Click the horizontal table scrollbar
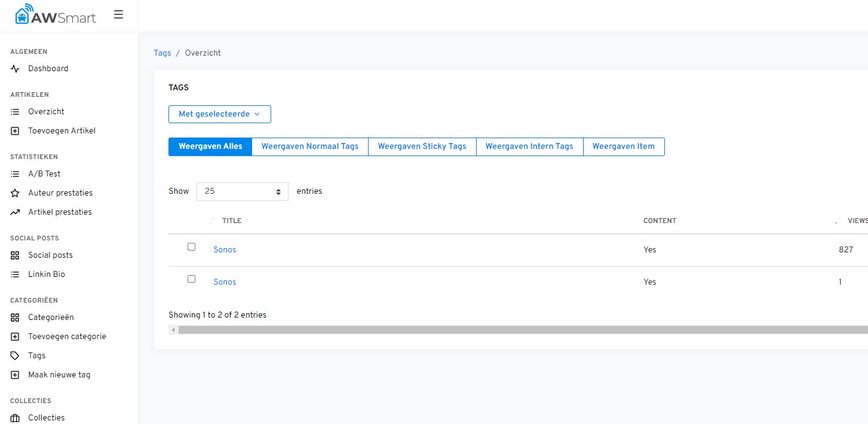The width and height of the screenshot is (868, 424). coord(520,330)
